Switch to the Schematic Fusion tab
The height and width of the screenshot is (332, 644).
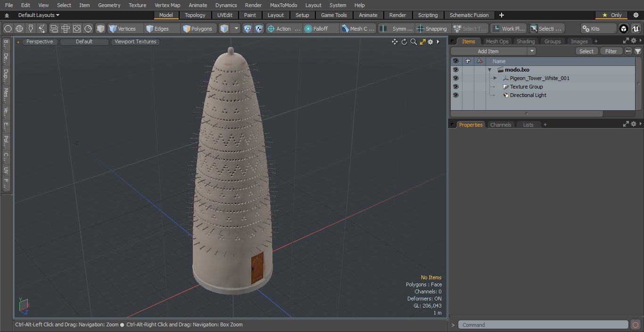tap(469, 15)
